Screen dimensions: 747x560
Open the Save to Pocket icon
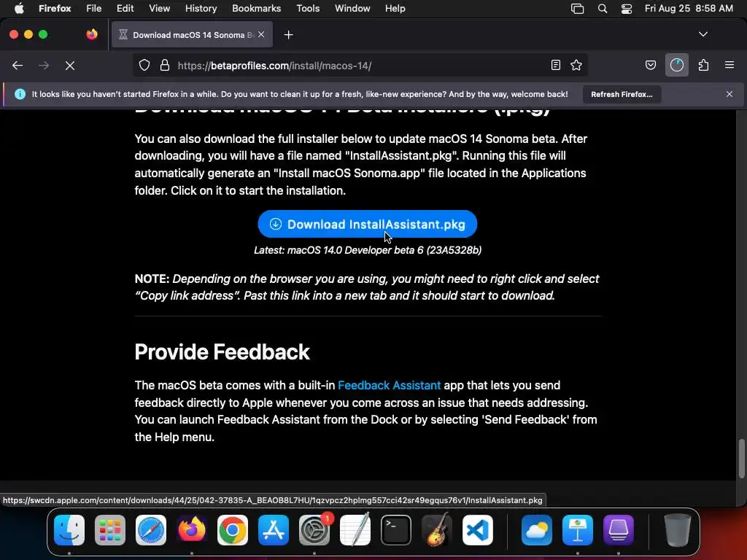[651, 65]
